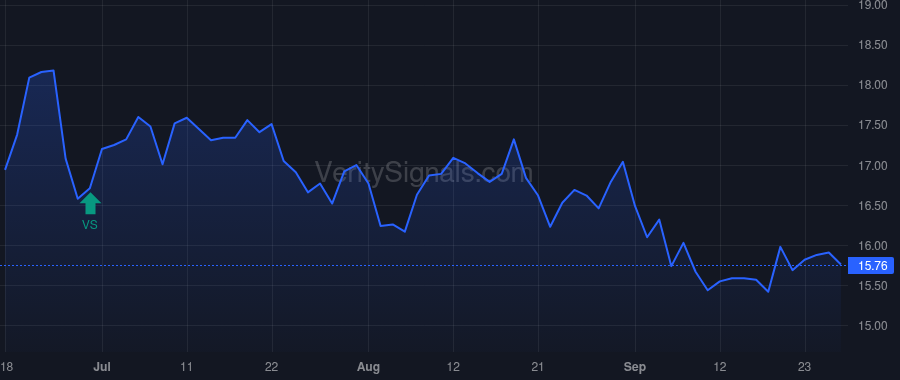Click the 17.50 price axis label
Viewport: 900px width, 380px height.
(872, 126)
